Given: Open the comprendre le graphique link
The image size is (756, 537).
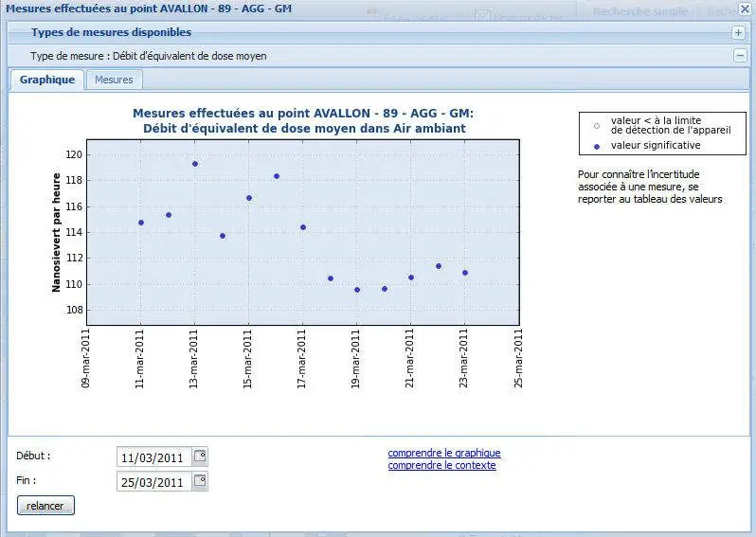Looking at the screenshot, I should point(444,453).
